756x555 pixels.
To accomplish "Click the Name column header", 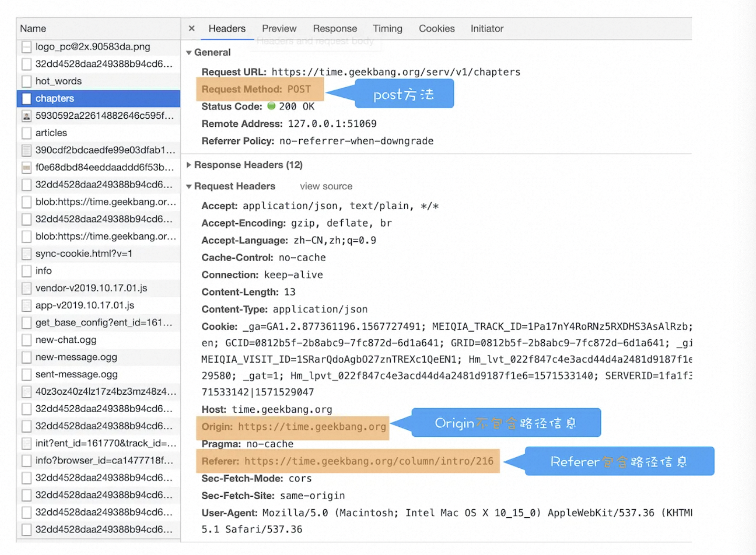I will pos(98,28).
